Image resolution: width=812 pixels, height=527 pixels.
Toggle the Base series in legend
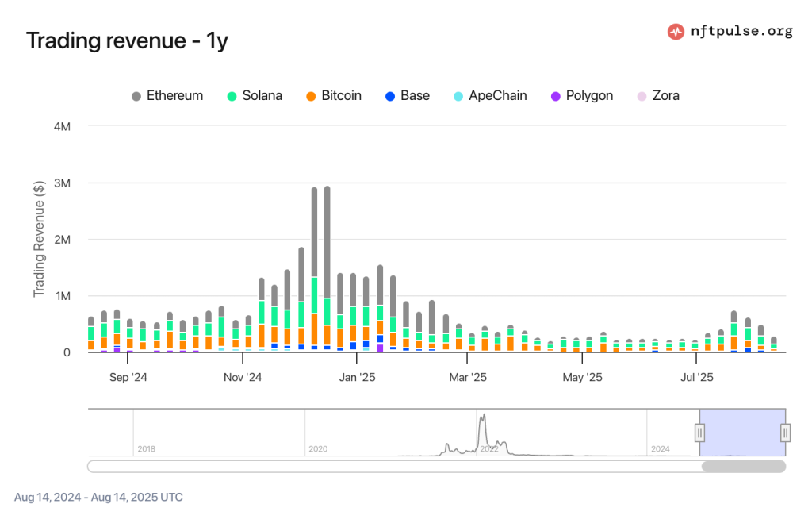click(x=408, y=96)
